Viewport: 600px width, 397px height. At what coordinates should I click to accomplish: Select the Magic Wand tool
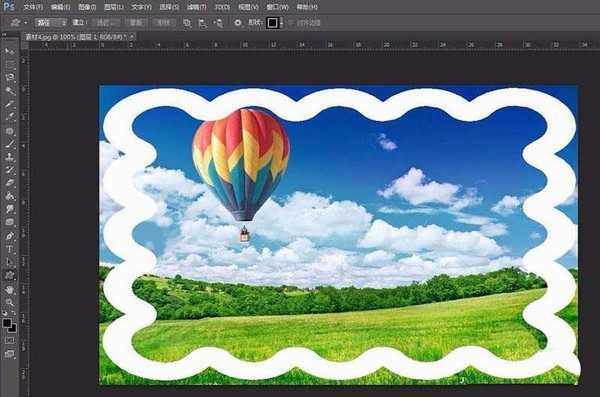pos(10,90)
